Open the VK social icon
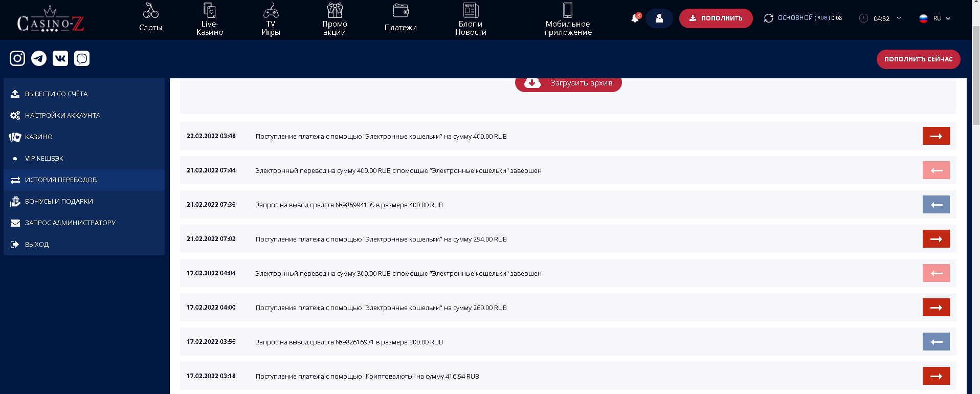The height and width of the screenshot is (394, 980). [60, 58]
